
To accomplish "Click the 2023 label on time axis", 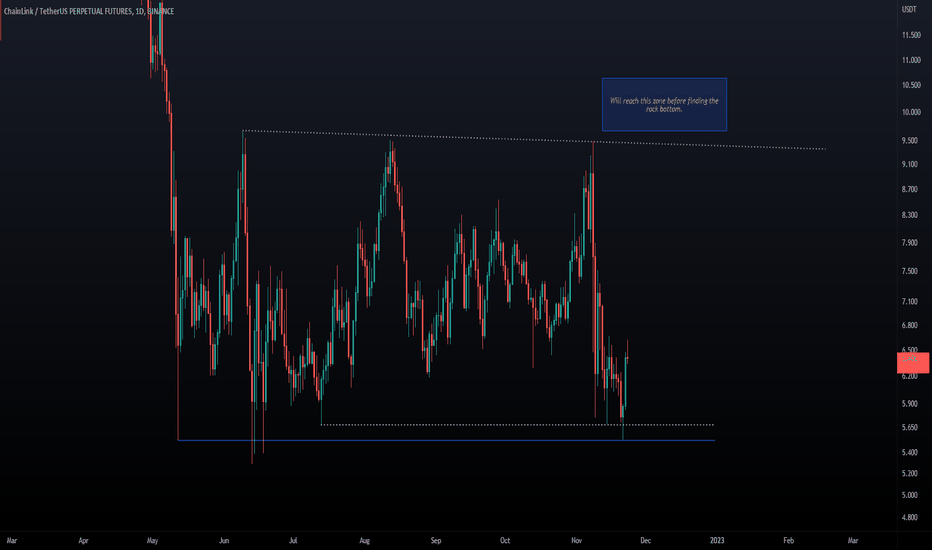I will pos(717,540).
